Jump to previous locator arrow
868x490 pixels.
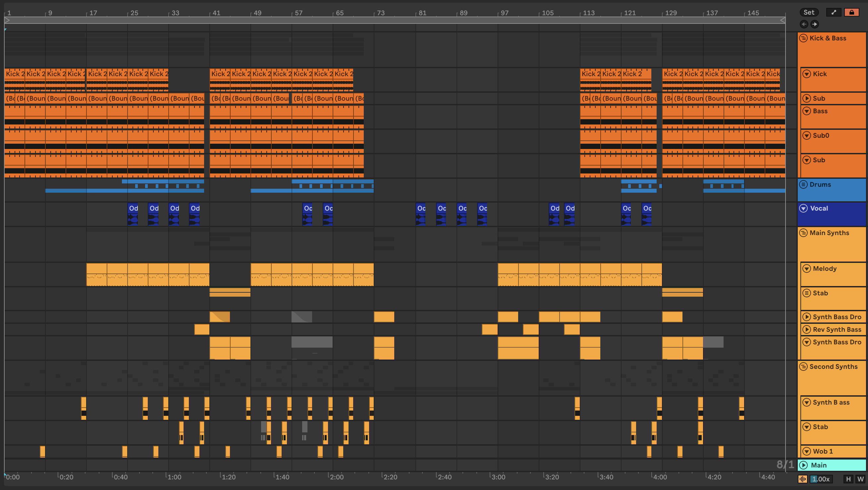(x=804, y=24)
